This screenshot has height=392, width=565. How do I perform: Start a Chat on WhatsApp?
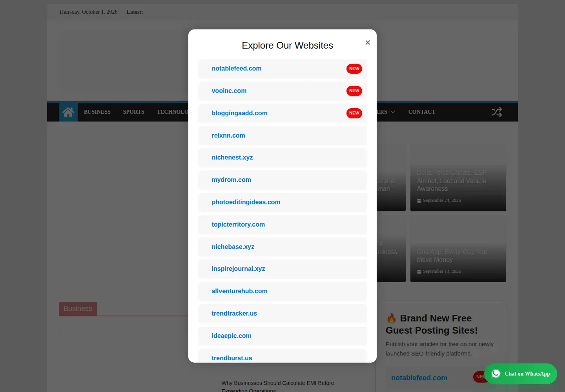coord(521,374)
